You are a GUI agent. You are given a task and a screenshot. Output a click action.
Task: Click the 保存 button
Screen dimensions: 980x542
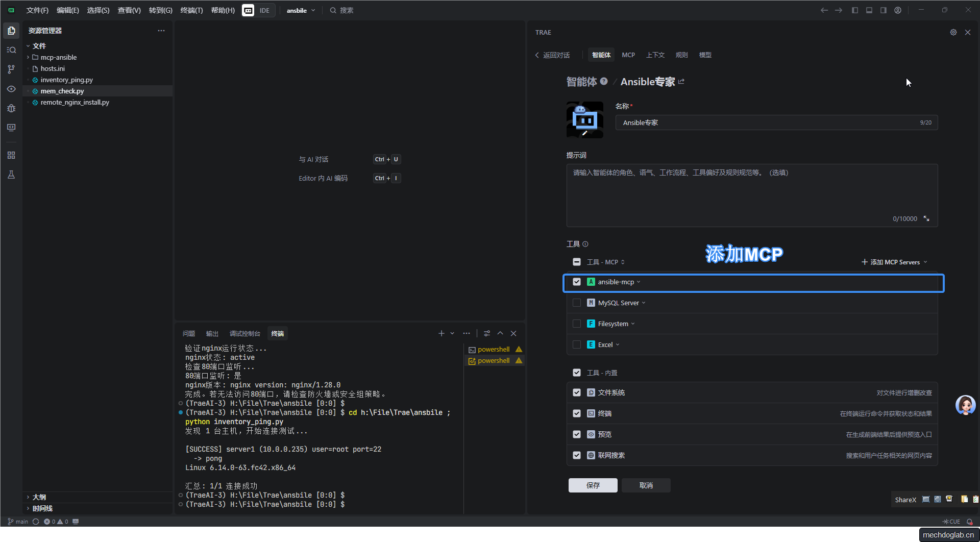click(x=593, y=485)
